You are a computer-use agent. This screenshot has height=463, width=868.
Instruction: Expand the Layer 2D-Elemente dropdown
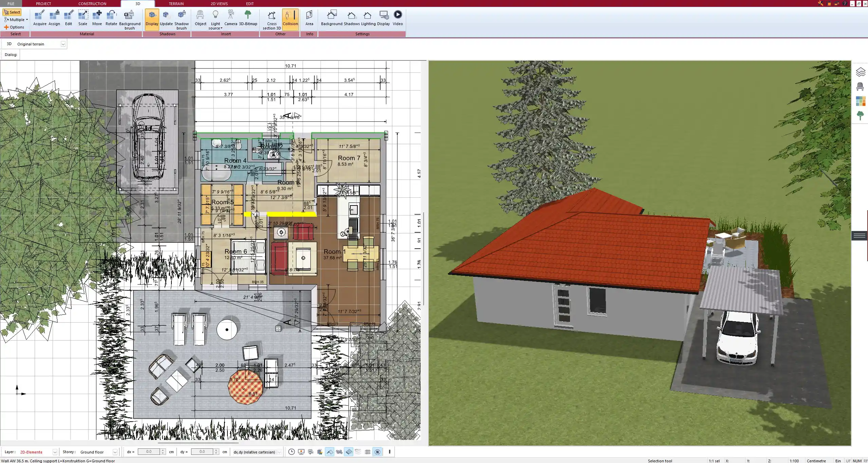[55, 452]
